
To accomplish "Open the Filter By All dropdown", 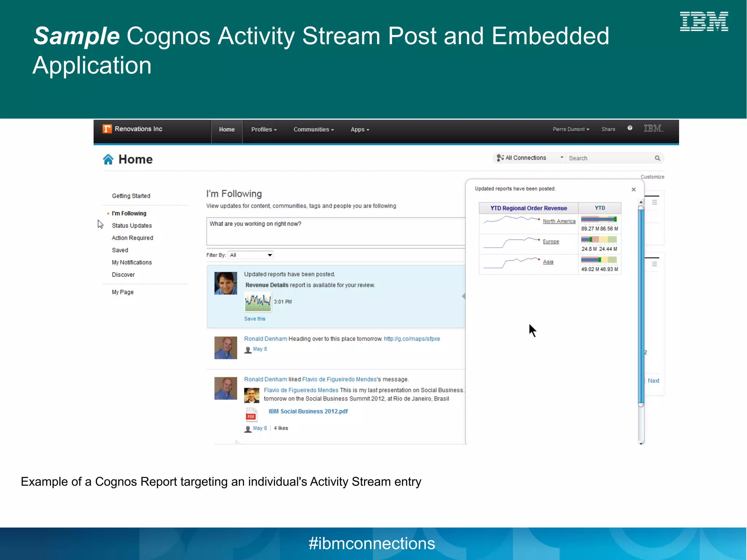I will click(251, 255).
